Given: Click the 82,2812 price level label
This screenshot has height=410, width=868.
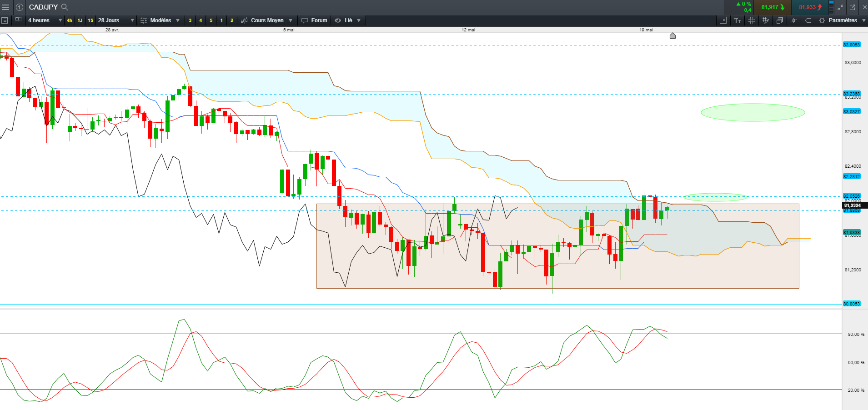Looking at the screenshot, I should point(852,176).
